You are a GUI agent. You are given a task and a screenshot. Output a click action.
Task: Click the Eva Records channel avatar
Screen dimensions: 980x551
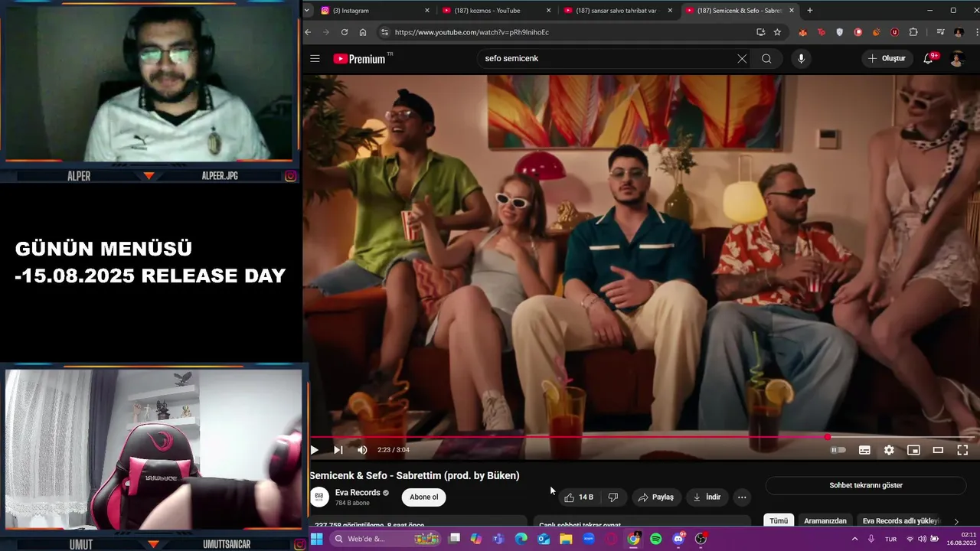click(319, 497)
